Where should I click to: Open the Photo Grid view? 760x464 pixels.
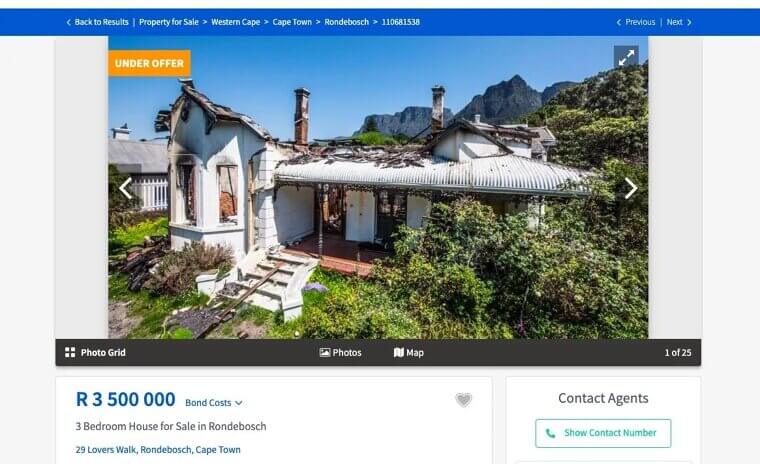point(95,352)
